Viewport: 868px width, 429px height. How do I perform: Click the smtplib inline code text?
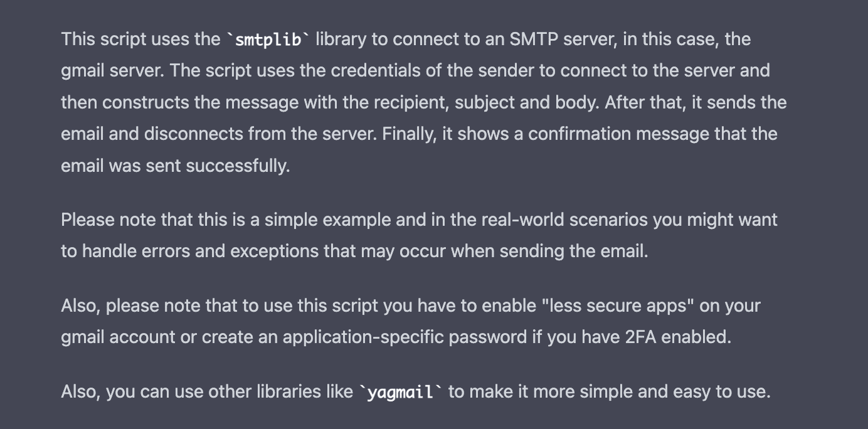(268, 40)
